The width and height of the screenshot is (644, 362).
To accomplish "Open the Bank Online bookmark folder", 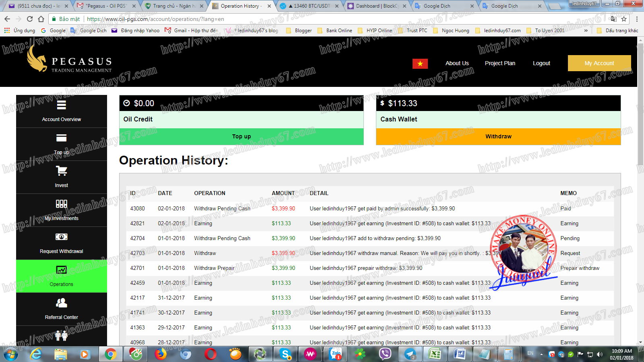I will tap(335, 31).
